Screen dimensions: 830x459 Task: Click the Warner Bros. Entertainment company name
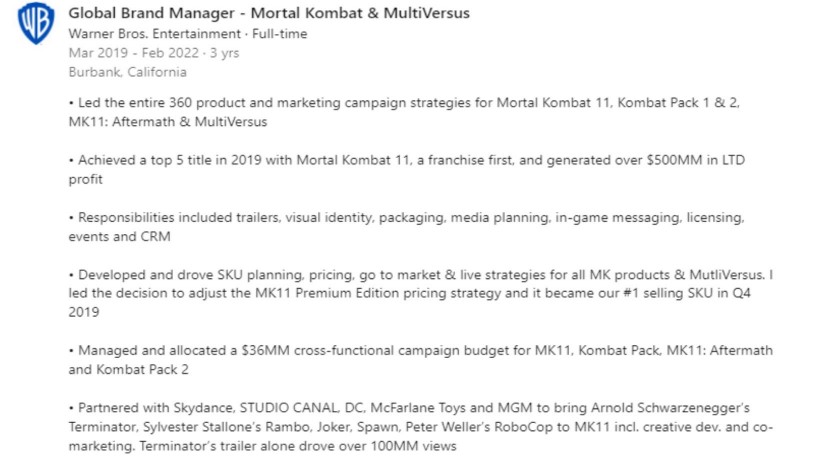[146, 33]
